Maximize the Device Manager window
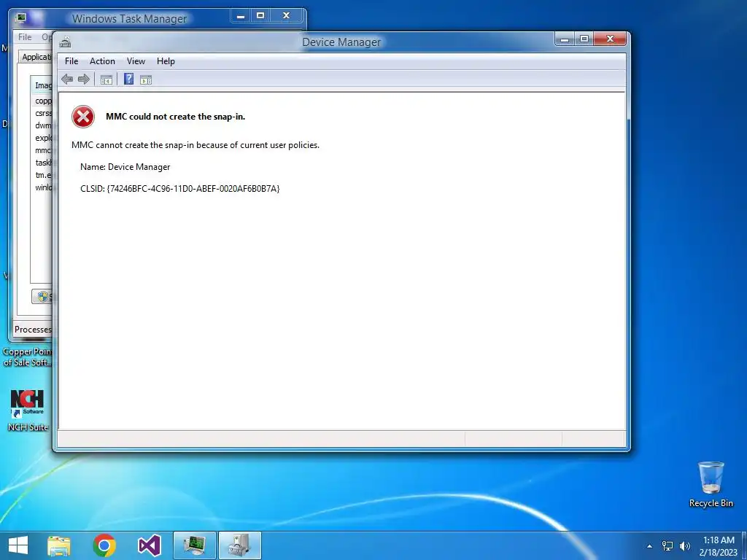 pyautogui.click(x=584, y=39)
